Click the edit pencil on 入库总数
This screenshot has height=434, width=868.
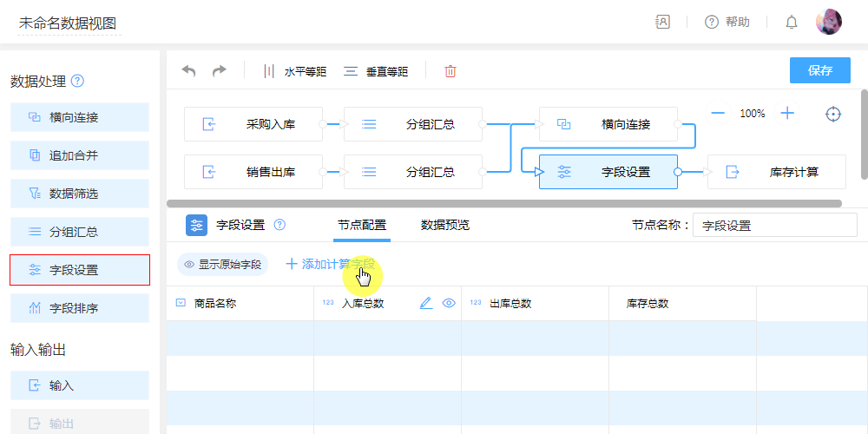click(425, 303)
